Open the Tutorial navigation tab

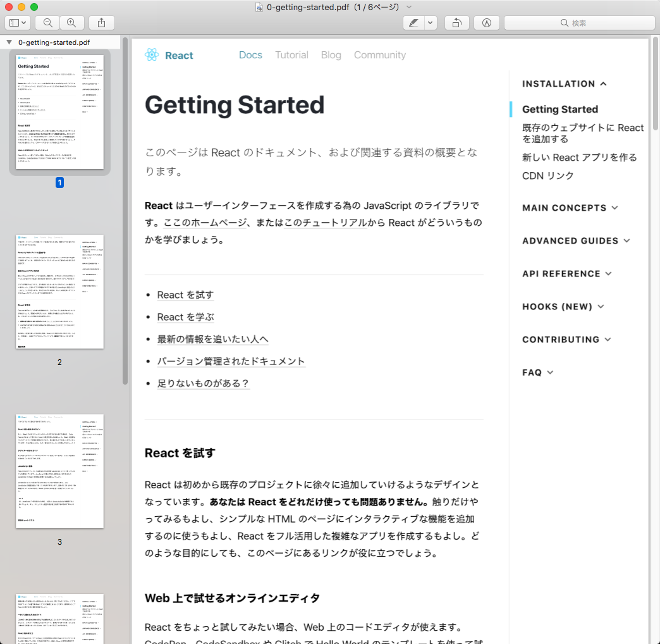pyautogui.click(x=291, y=55)
